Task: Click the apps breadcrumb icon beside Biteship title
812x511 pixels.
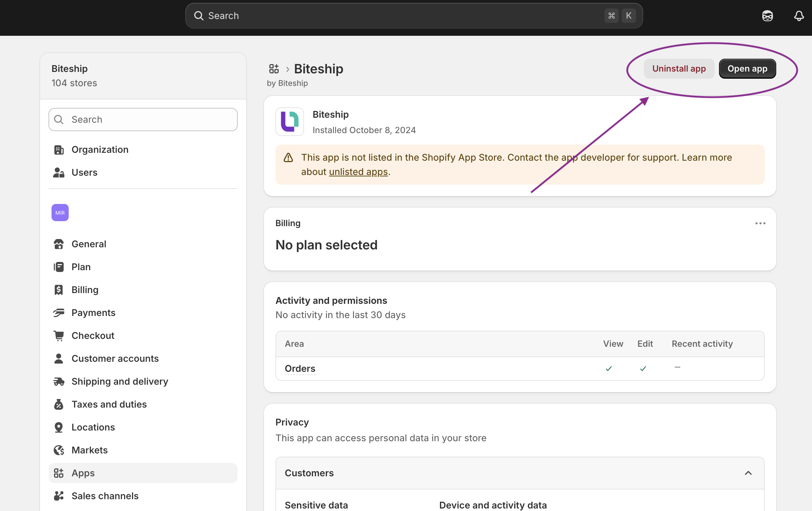Action: pos(274,68)
